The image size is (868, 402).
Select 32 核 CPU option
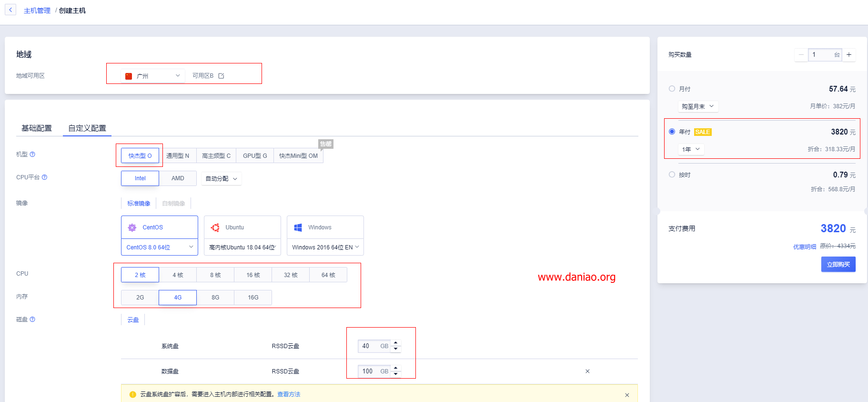click(291, 275)
